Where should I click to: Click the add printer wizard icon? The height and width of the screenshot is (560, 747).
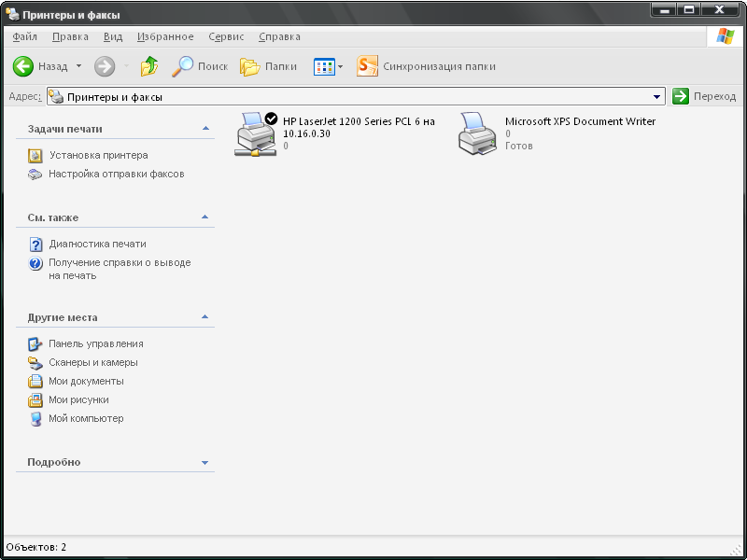point(35,156)
